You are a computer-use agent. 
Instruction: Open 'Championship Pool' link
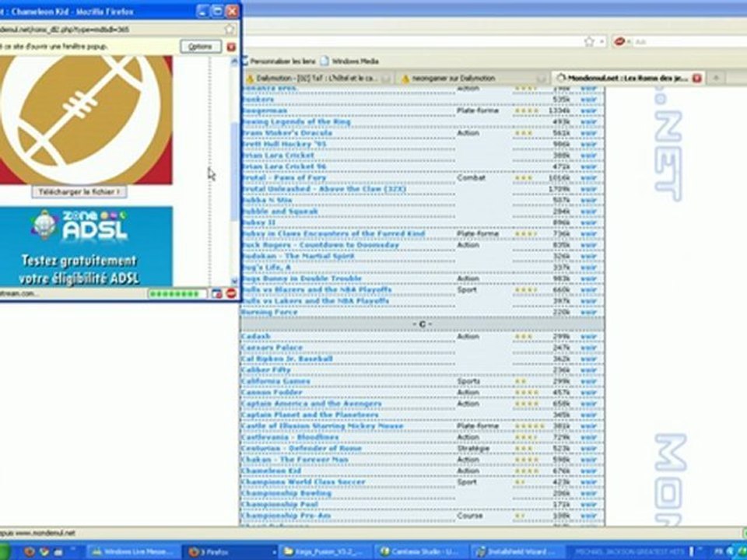click(280, 504)
